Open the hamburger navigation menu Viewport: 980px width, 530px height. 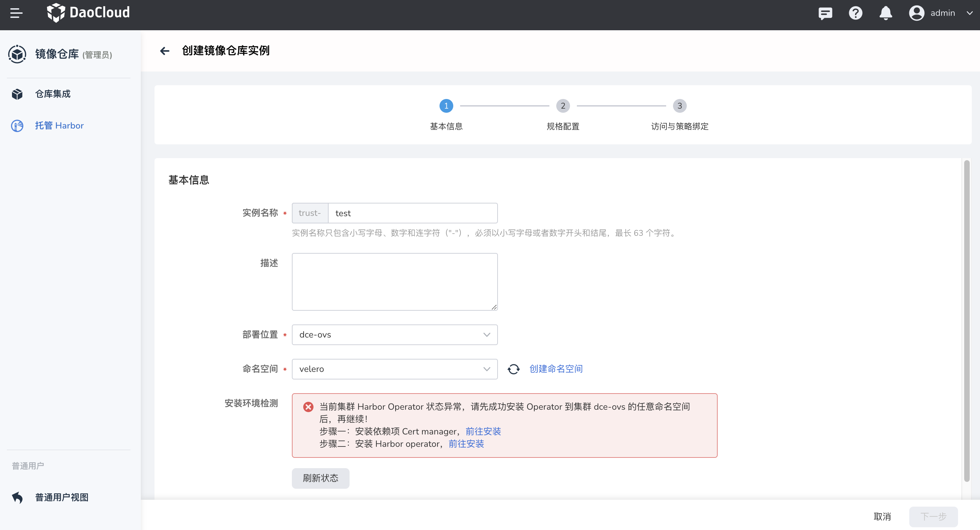[x=16, y=13]
